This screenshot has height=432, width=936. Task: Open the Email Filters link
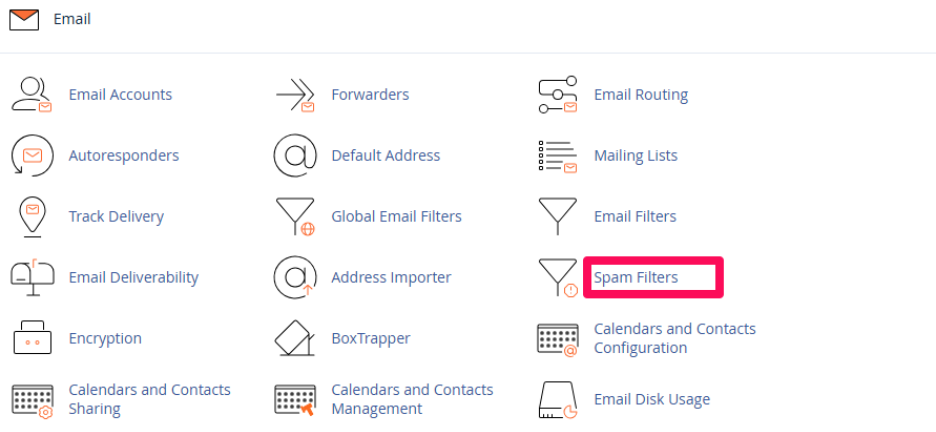635,216
